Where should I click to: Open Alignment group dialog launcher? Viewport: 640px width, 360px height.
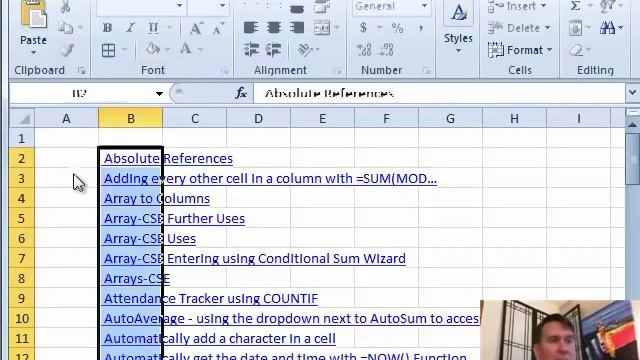point(337,71)
